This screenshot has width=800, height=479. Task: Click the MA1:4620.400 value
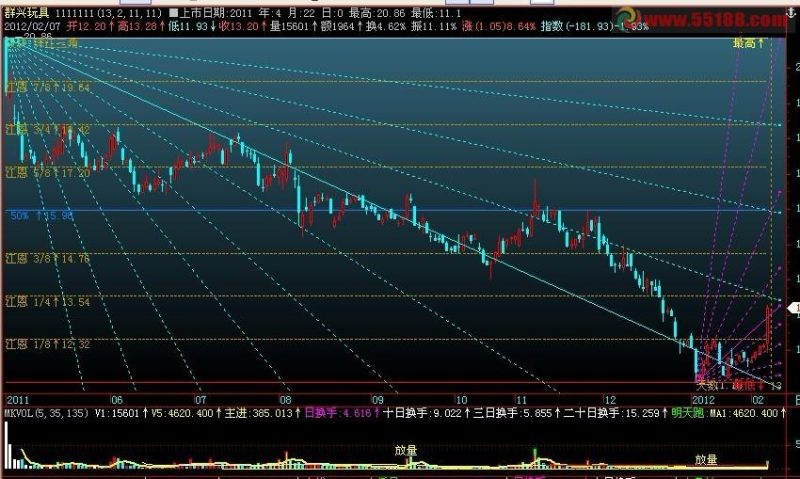pos(746,413)
